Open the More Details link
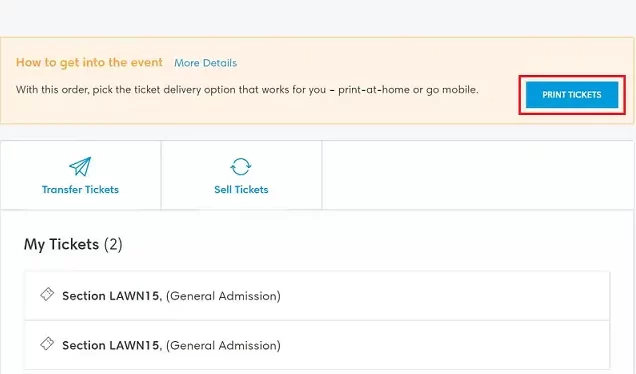This screenshot has height=374, width=636. pyautogui.click(x=206, y=63)
